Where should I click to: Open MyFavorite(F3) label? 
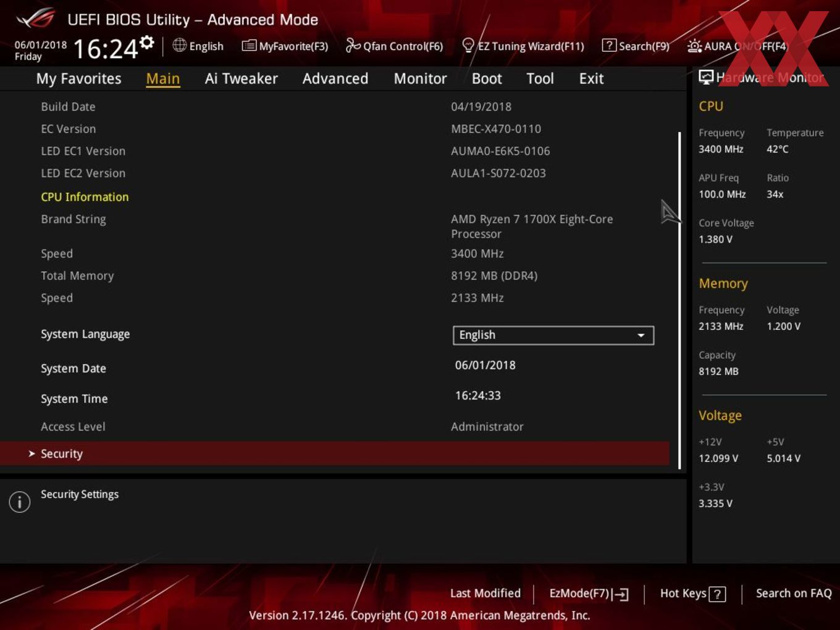tap(293, 46)
